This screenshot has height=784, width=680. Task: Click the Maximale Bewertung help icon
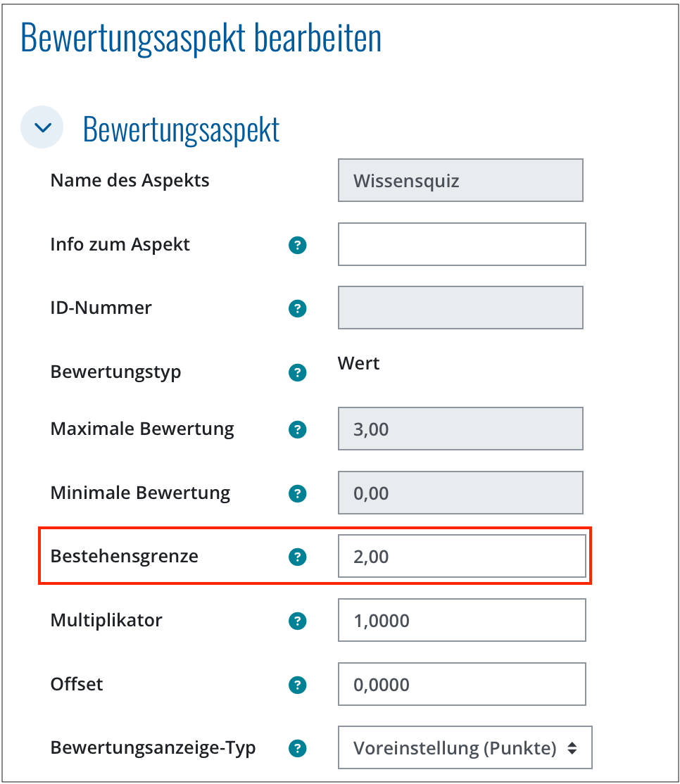point(297,429)
